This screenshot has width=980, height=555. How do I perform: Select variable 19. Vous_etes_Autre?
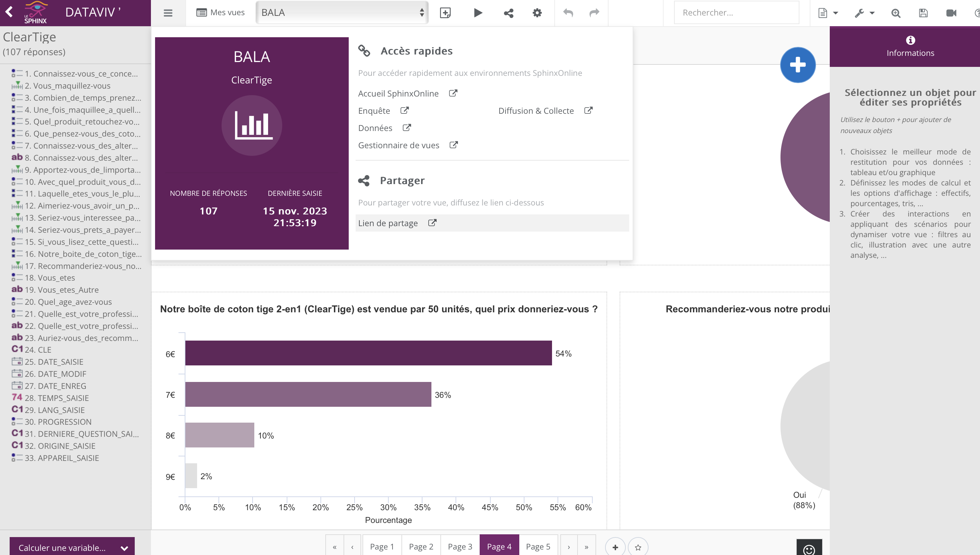click(55, 290)
